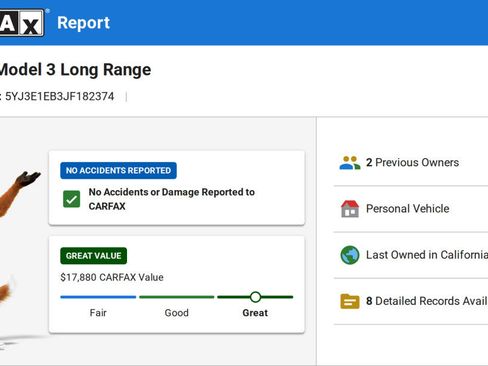
Task: Click the globe icon for Last Owned
Action: (x=350, y=255)
